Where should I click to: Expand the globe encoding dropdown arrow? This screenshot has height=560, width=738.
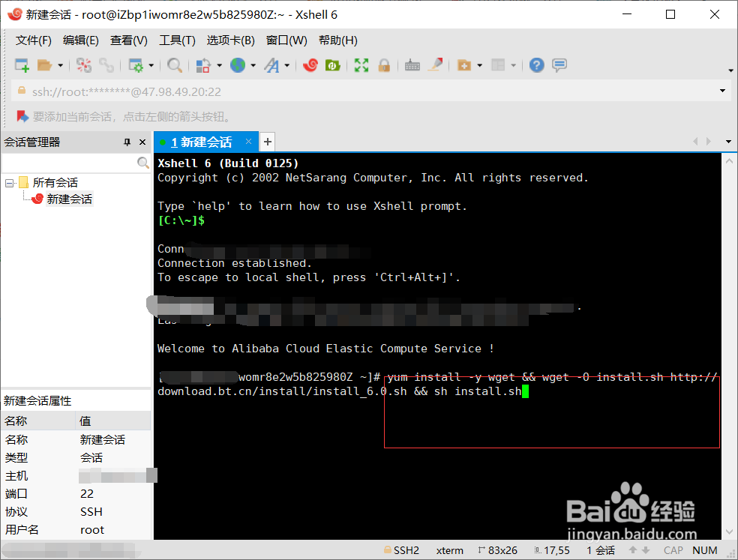pos(253,65)
